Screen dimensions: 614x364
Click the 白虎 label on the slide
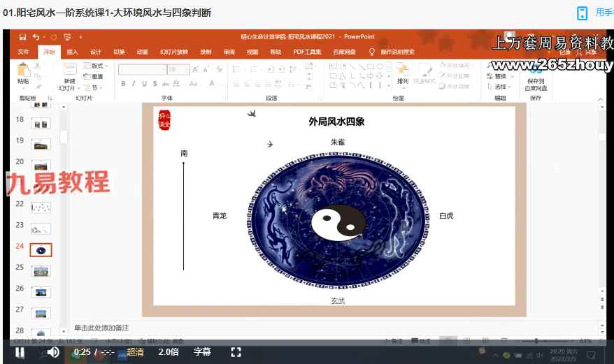click(x=446, y=216)
